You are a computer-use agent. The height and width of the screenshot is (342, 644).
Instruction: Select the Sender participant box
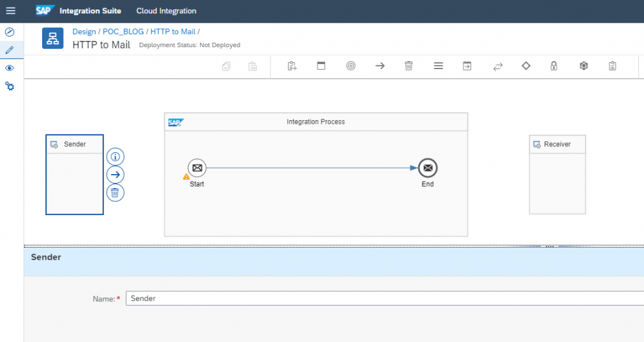[x=75, y=175]
